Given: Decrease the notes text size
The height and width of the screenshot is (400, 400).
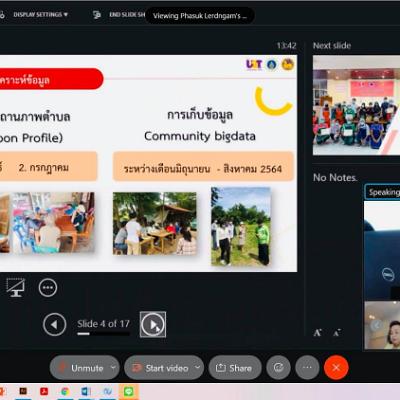Looking at the screenshot, I should [337, 333].
